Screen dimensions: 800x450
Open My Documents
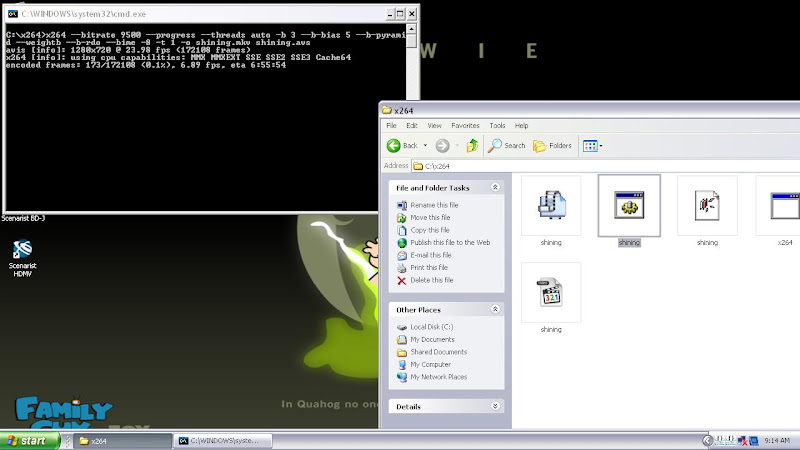pyautogui.click(x=432, y=339)
